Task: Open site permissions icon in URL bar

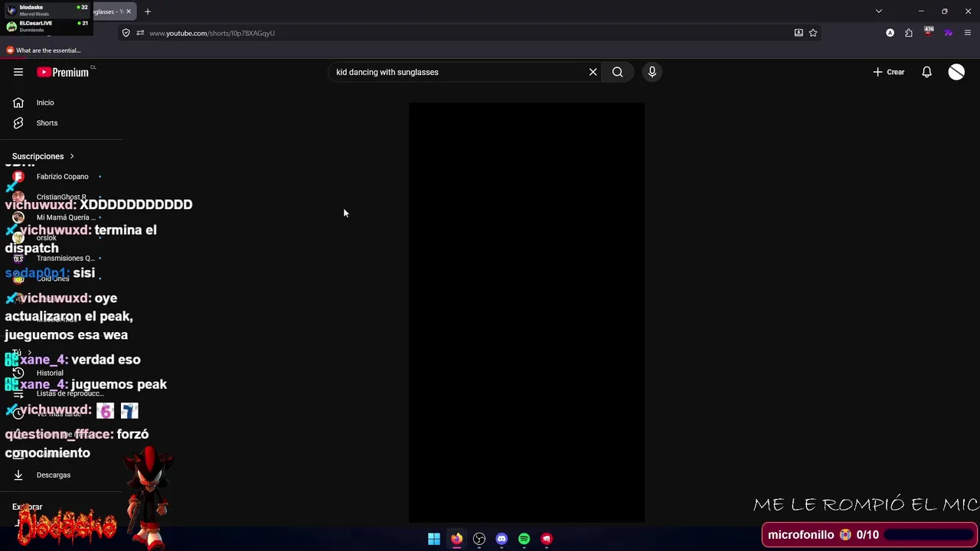Action: (x=140, y=33)
